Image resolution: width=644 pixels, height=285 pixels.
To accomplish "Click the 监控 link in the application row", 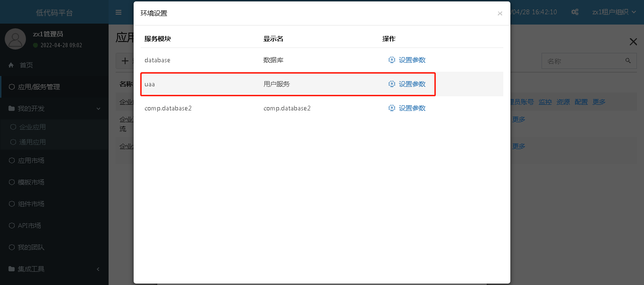I will tap(545, 102).
